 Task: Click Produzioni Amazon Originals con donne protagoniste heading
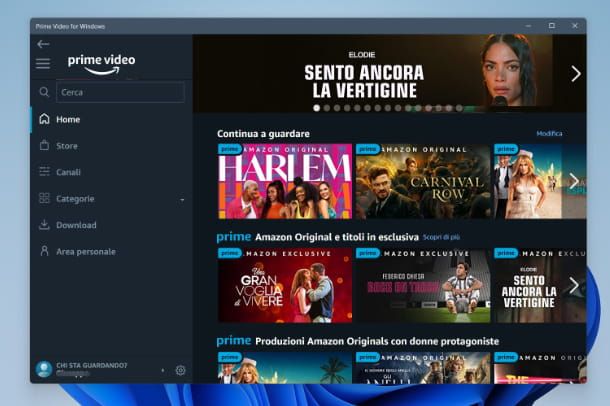click(377, 341)
